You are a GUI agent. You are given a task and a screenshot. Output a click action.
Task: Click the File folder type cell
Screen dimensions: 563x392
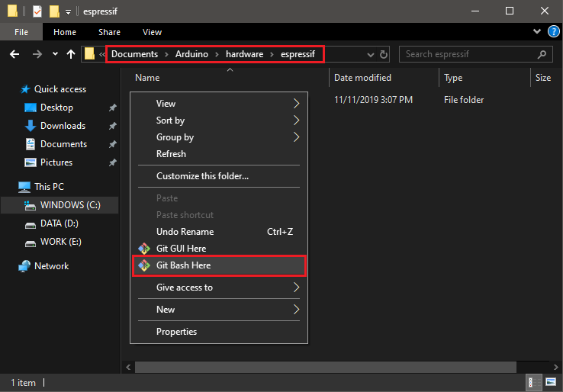click(x=464, y=100)
